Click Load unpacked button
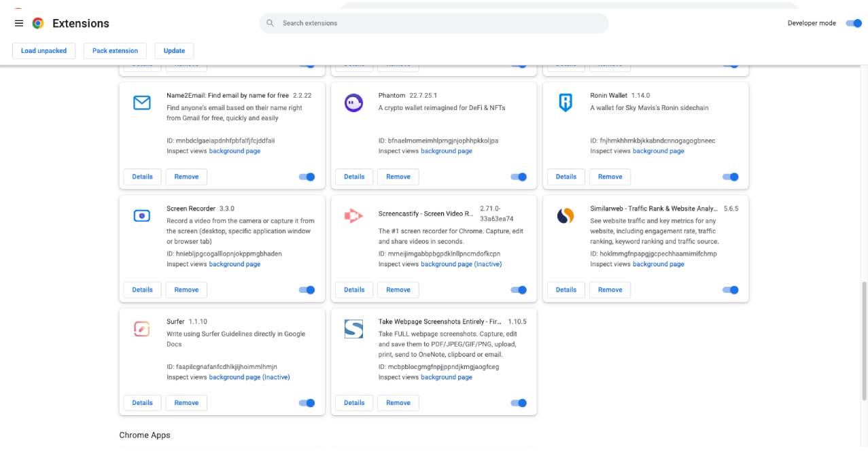The height and width of the screenshot is (456, 868). [x=44, y=51]
